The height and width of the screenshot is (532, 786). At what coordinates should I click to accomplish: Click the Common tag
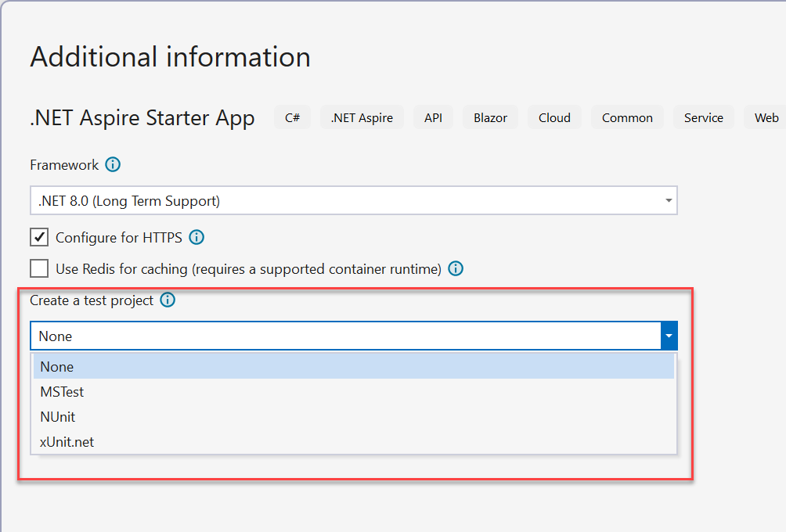pyautogui.click(x=627, y=117)
